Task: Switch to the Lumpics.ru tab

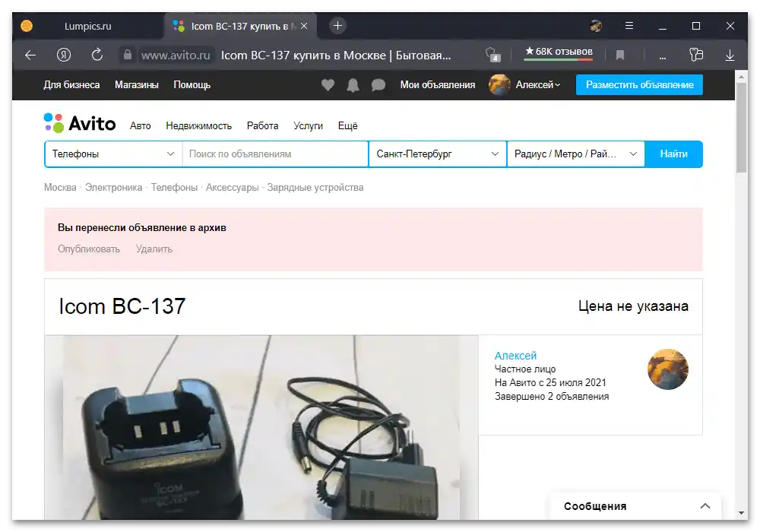Action: (87, 26)
